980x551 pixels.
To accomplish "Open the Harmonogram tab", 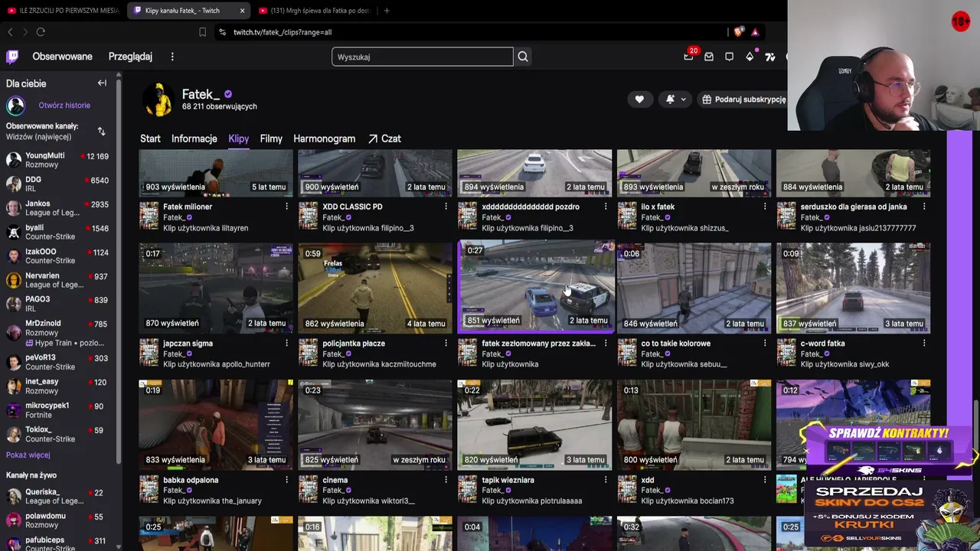I will pyautogui.click(x=324, y=139).
